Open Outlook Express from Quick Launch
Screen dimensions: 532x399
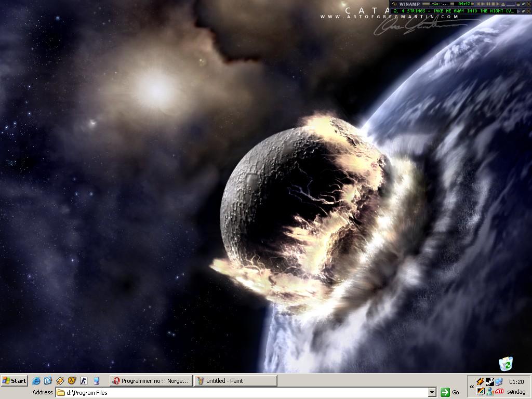click(x=48, y=381)
